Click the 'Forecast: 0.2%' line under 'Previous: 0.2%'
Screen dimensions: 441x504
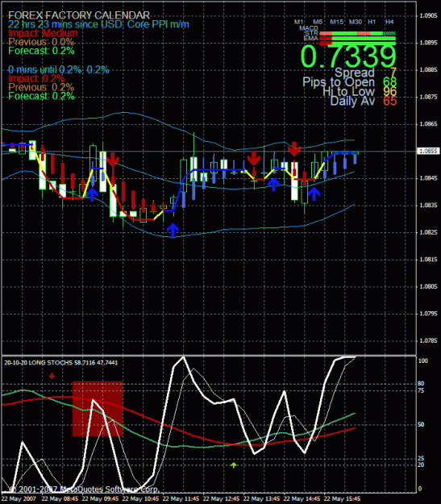41,96
